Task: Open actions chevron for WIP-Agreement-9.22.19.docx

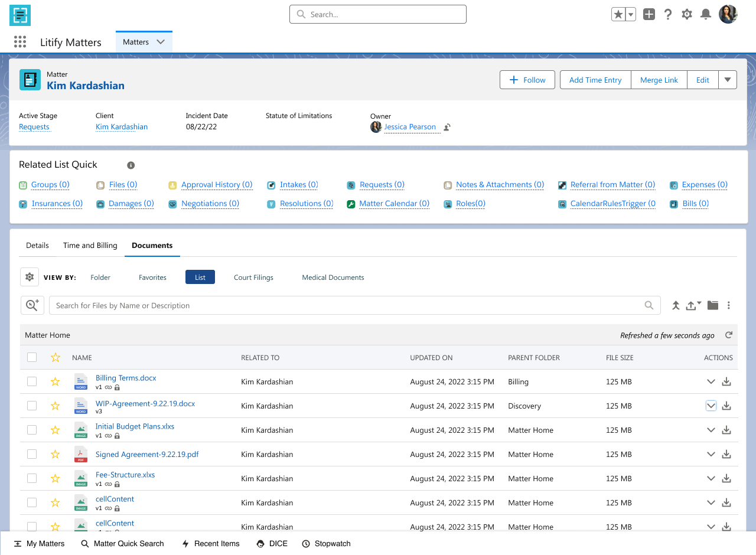Action: (x=711, y=406)
